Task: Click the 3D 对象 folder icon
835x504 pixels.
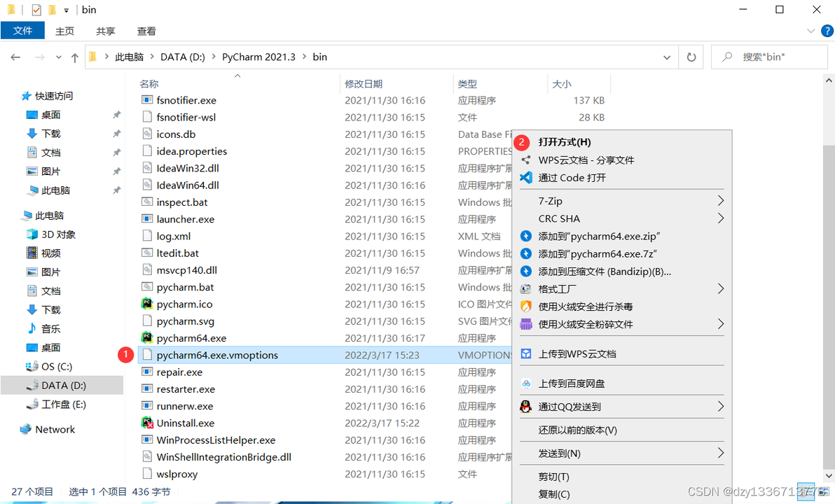Action: (x=32, y=234)
